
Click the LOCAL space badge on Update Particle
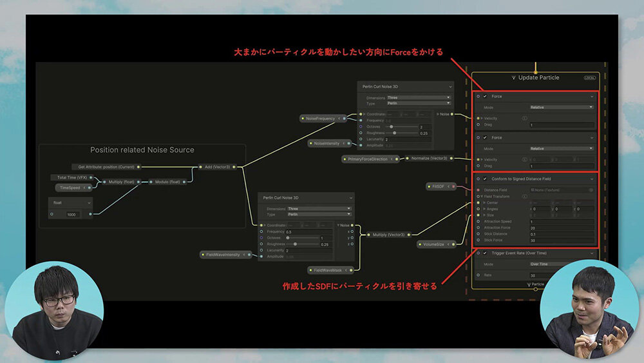click(x=590, y=78)
